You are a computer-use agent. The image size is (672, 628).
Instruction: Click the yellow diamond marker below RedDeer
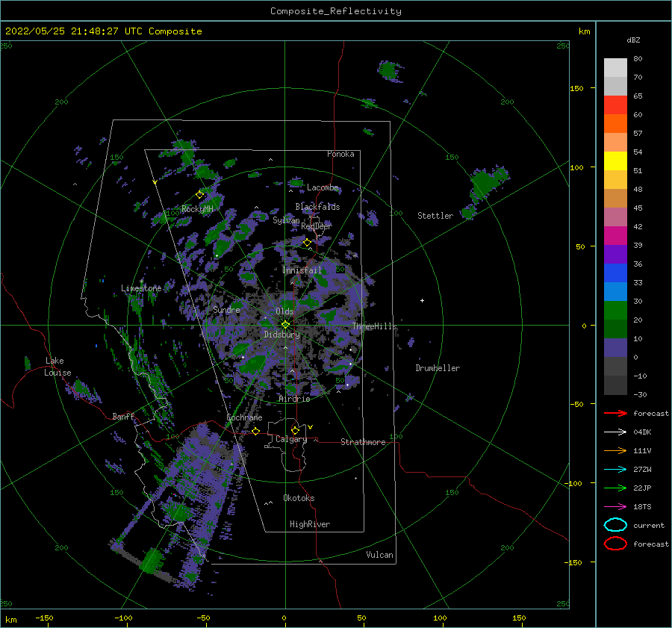pos(307,243)
